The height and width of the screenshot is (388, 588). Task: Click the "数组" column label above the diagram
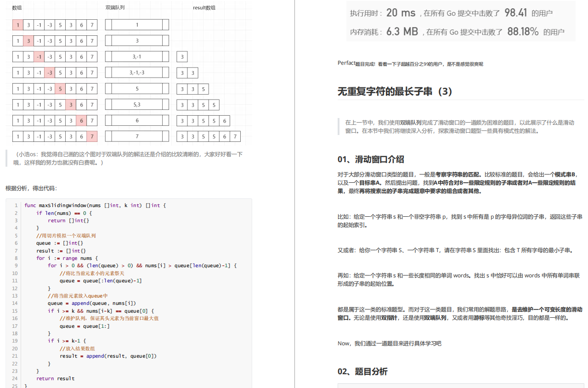tap(17, 8)
